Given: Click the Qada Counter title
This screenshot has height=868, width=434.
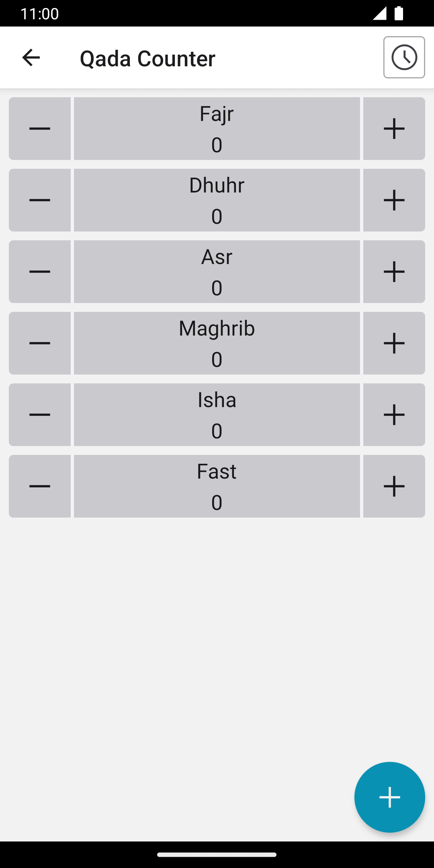Looking at the screenshot, I should (147, 58).
